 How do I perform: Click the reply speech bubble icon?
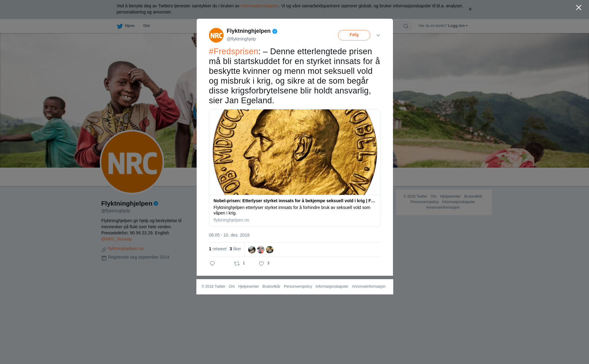point(212,264)
